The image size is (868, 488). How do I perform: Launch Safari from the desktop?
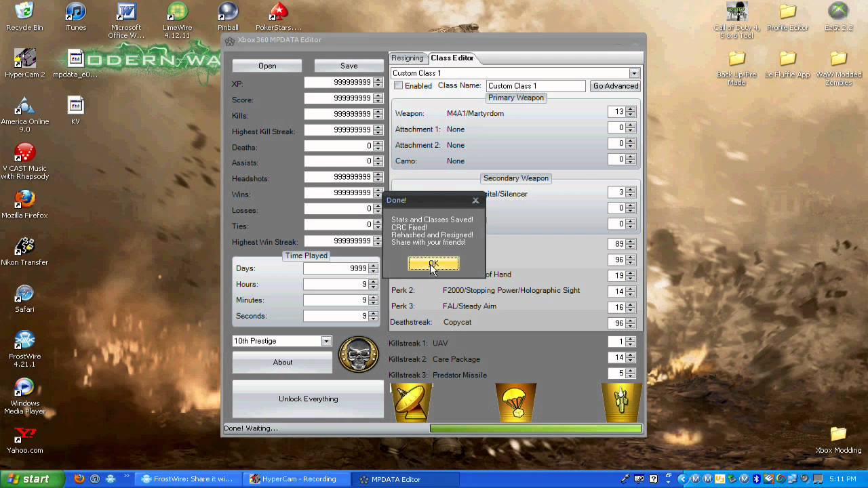pyautogui.click(x=24, y=298)
